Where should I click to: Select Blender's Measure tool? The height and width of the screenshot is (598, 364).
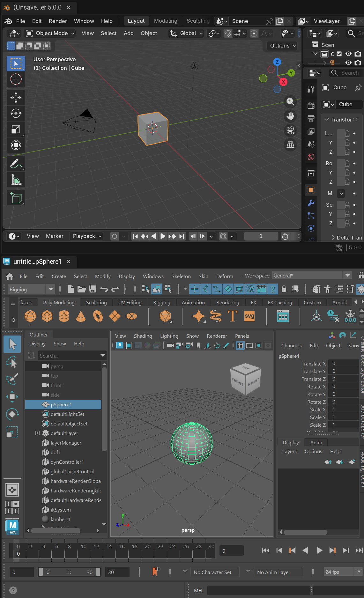pyautogui.click(x=16, y=180)
